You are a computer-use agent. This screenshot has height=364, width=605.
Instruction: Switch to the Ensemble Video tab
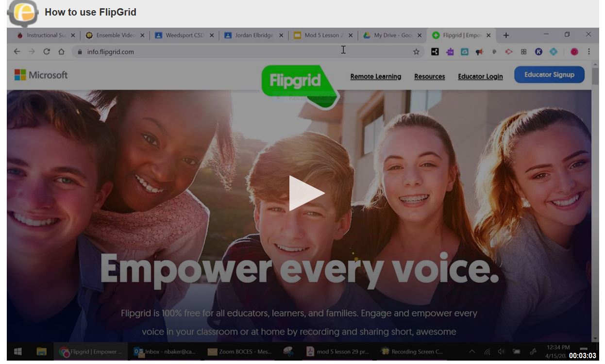116,35
